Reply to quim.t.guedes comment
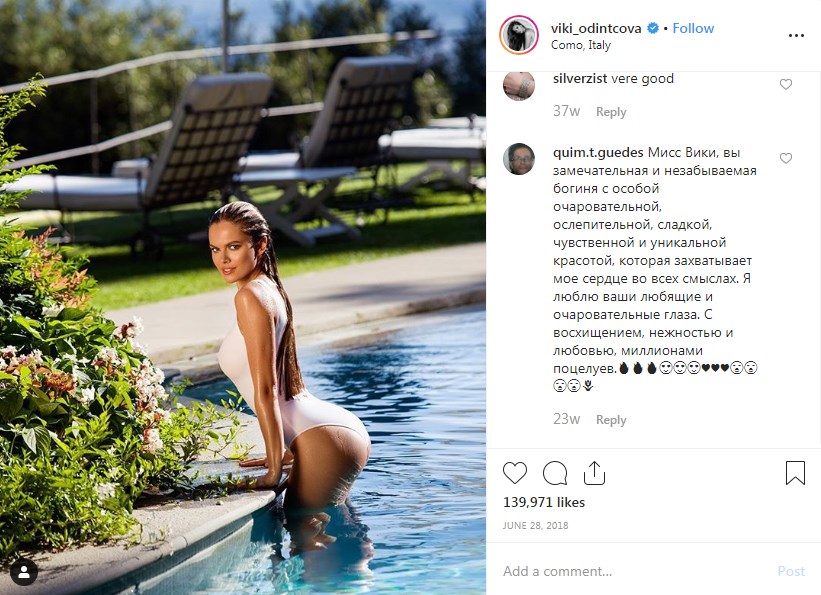Image resolution: width=821 pixels, height=595 pixels. 611,420
